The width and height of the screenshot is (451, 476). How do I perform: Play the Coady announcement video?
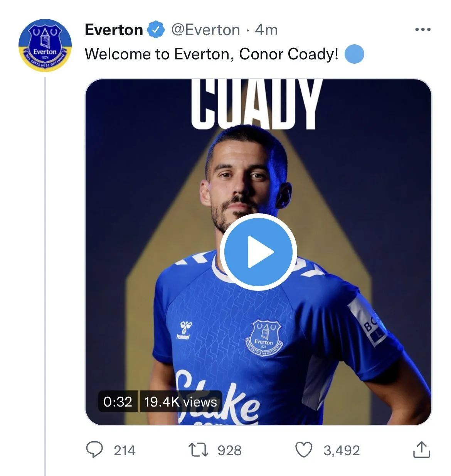click(258, 252)
